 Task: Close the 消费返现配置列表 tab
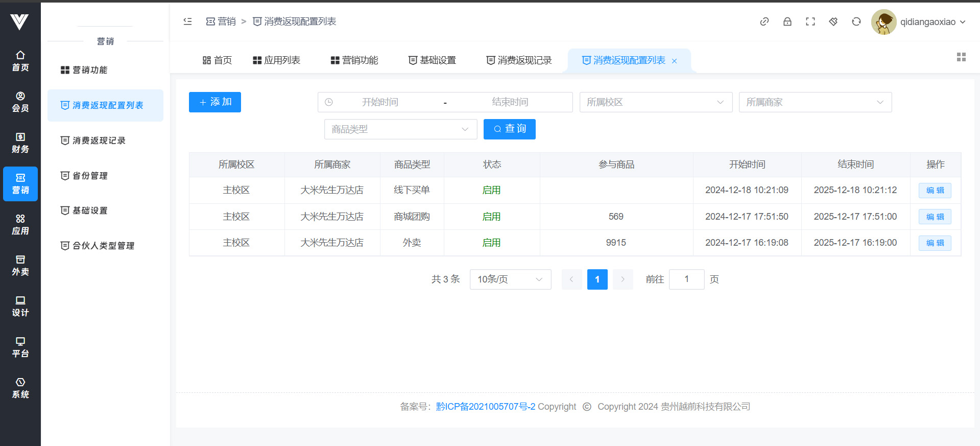point(674,61)
